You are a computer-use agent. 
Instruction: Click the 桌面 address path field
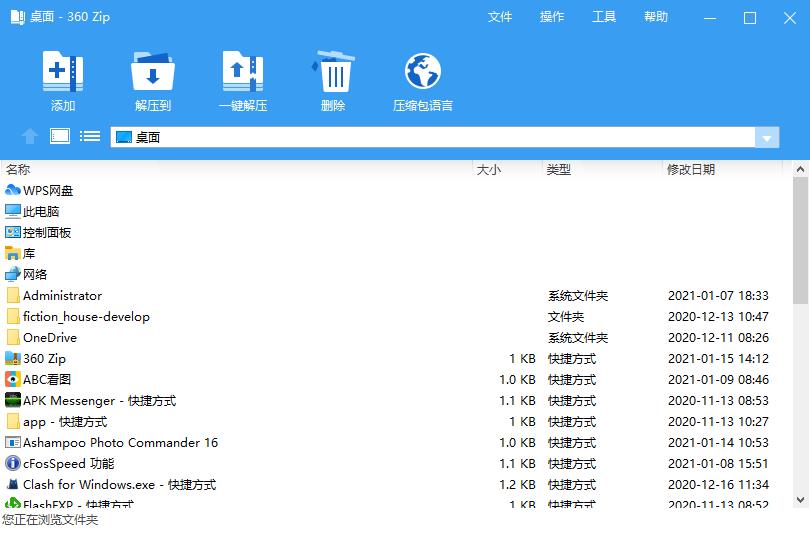432,138
